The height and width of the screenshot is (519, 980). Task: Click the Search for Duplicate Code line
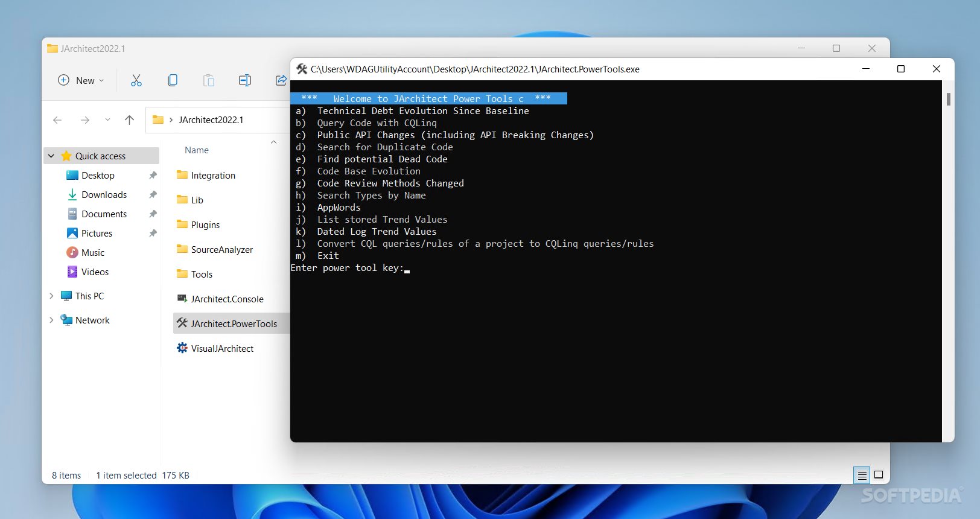coord(374,147)
